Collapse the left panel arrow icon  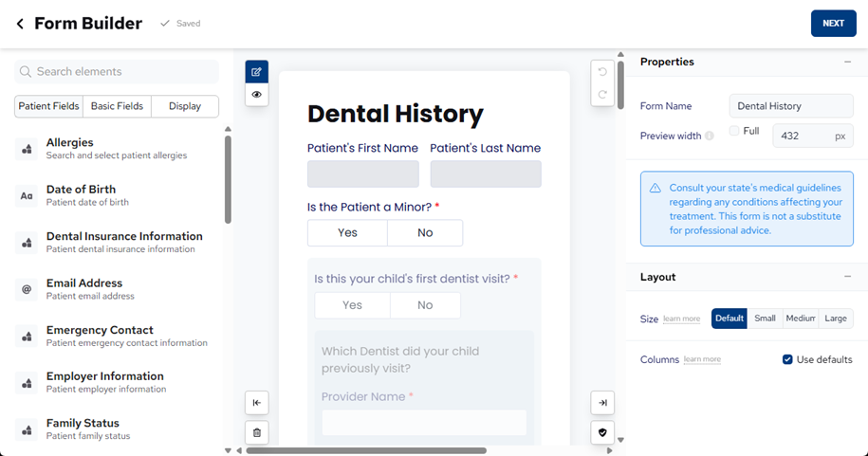point(256,403)
